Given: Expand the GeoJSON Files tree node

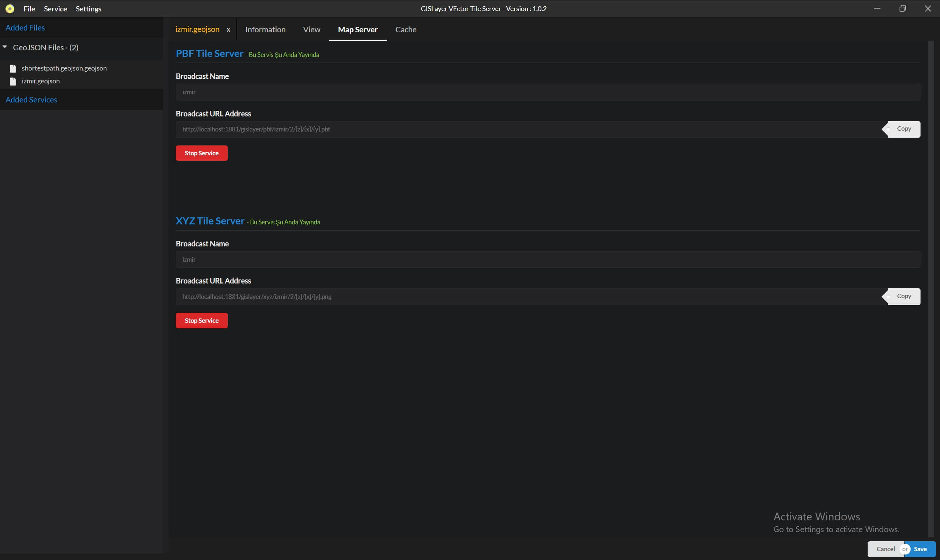Looking at the screenshot, I should pos(6,47).
